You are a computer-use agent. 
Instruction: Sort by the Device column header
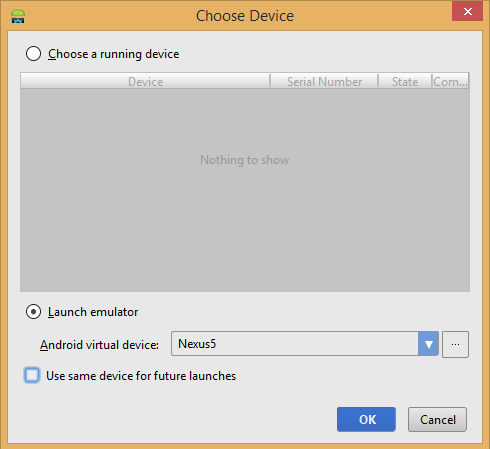pyautogui.click(x=145, y=81)
